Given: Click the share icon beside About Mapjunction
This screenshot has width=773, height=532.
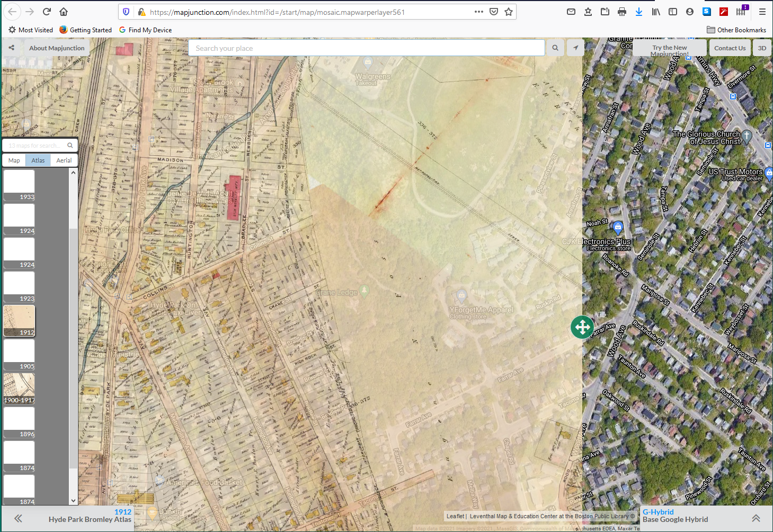Looking at the screenshot, I should 11,48.
